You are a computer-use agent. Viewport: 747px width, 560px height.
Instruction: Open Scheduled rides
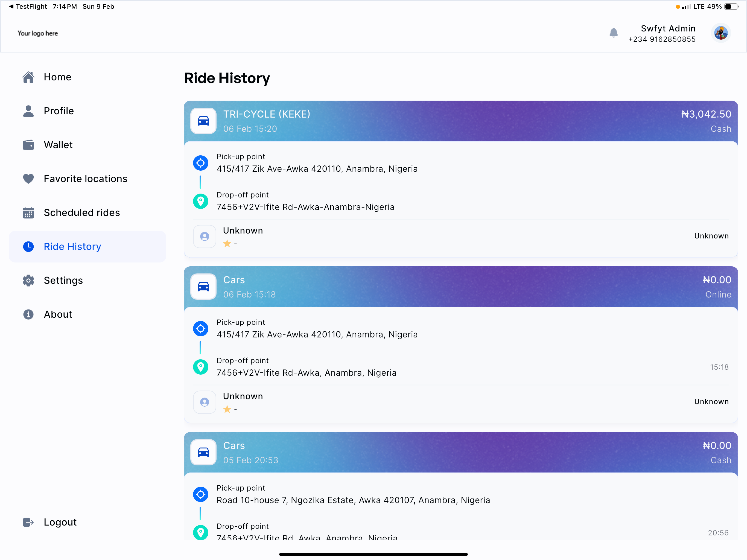(x=87, y=213)
